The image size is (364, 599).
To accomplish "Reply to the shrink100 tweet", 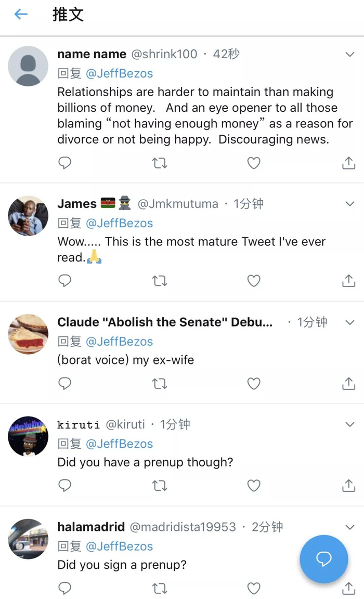I will (64, 163).
